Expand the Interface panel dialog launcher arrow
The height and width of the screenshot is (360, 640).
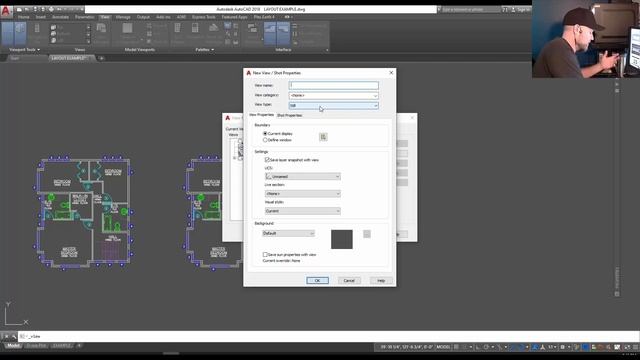(327, 50)
